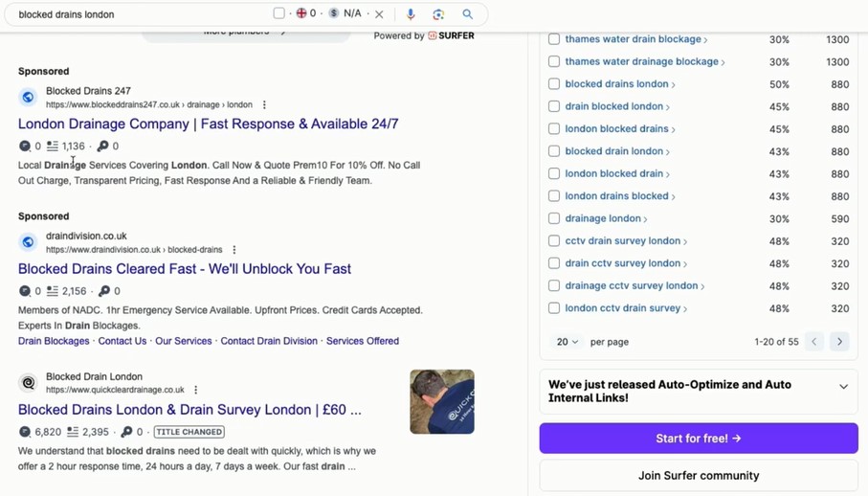This screenshot has width=868, height=496.
Task: Click the Surfer logo in Powered by
Action: click(x=451, y=35)
